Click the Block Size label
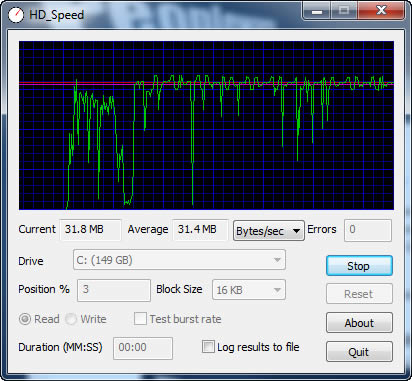The height and width of the screenshot is (381, 412). tap(179, 289)
